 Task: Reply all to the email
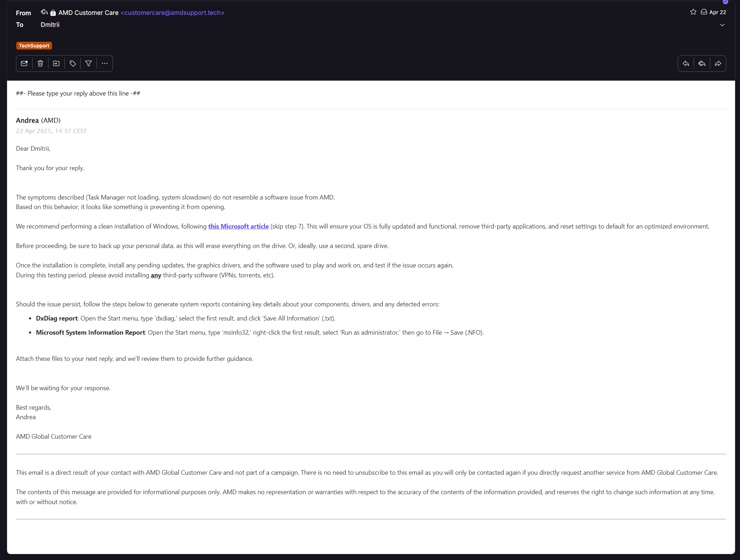[702, 63]
